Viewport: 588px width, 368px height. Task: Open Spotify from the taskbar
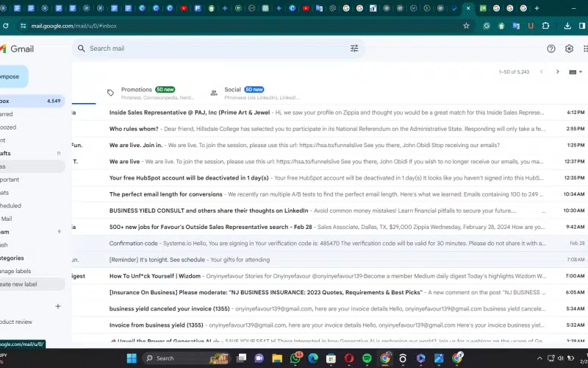click(367, 358)
